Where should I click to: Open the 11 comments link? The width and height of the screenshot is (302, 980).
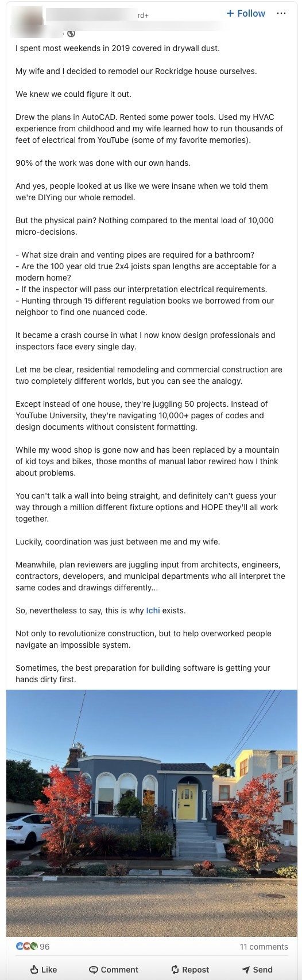[264, 947]
